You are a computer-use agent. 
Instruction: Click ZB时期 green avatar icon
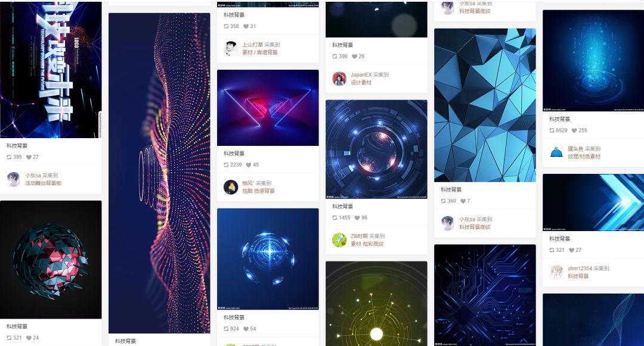click(x=339, y=240)
